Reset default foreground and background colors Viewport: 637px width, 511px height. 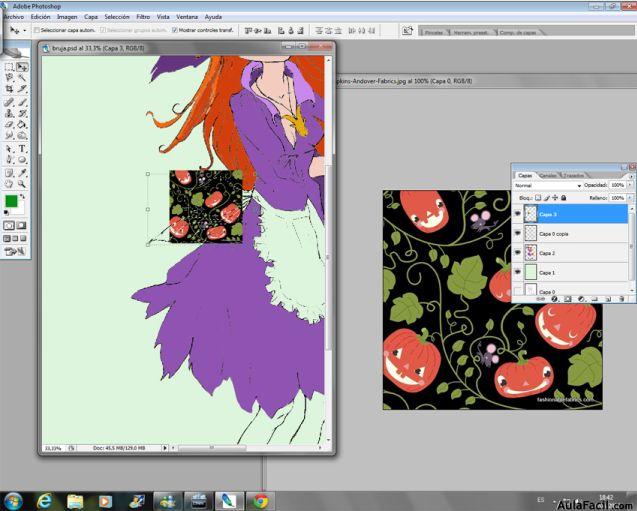[x=6, y=212]
